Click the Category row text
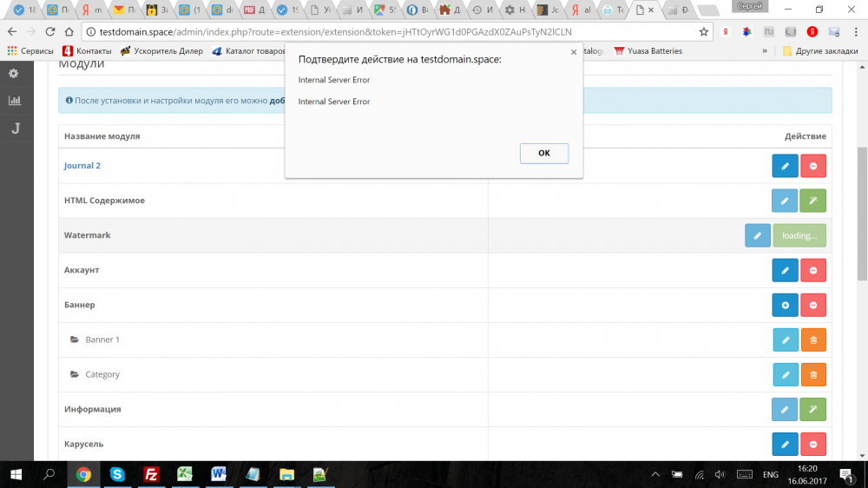This screenshot has height=488, width=868. 102,374
